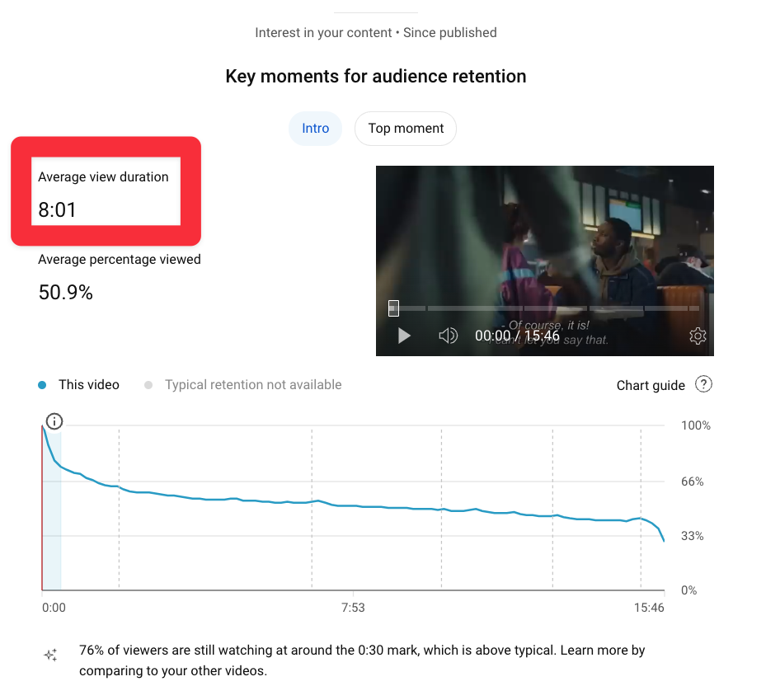Open the Chart guide text link

click(651, 385)
